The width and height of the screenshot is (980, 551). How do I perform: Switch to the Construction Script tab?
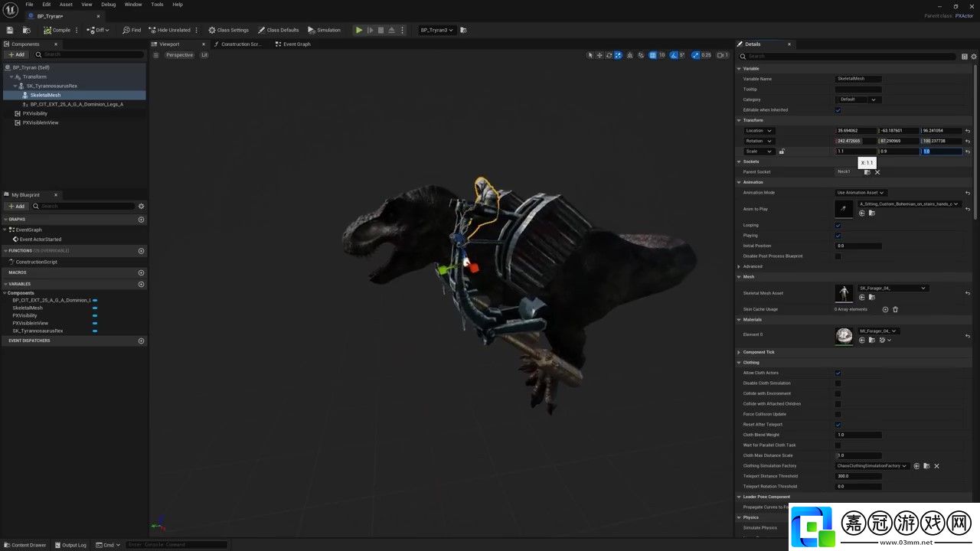238,44
